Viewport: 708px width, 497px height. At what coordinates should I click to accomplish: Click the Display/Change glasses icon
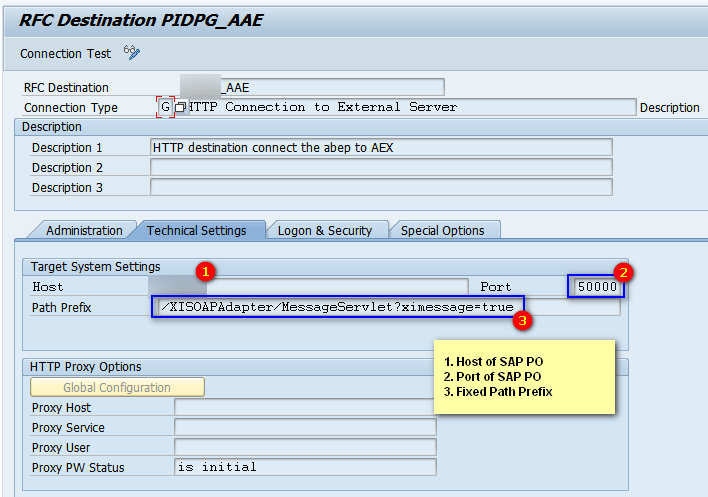(131, 53)
